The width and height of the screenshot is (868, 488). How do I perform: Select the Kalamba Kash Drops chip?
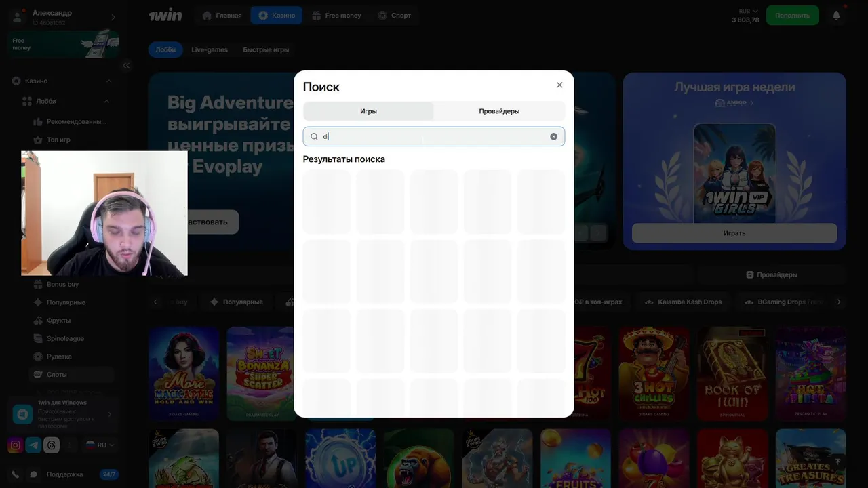coord(683,302)
